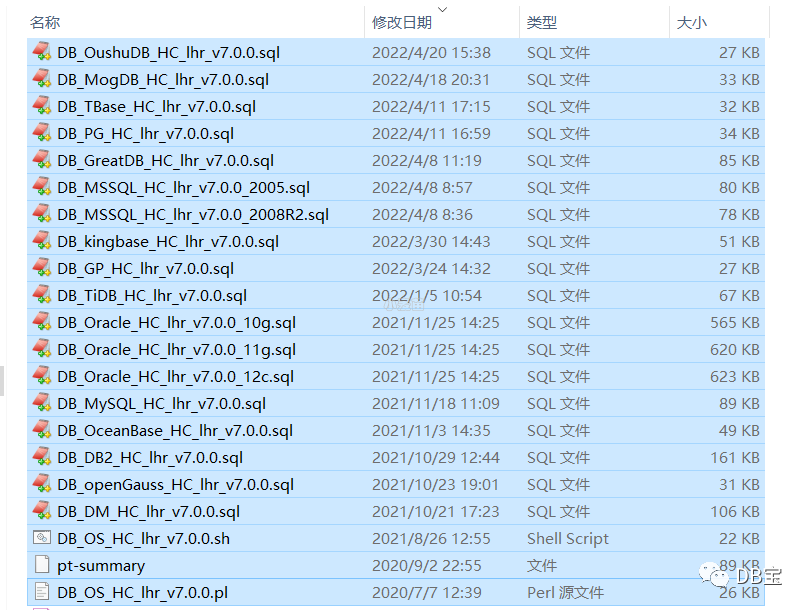Select file name DB_GP_HC_lhr_v7.0.0.sql
Viewport: 808px width, 610px height.
coord(145,268)
